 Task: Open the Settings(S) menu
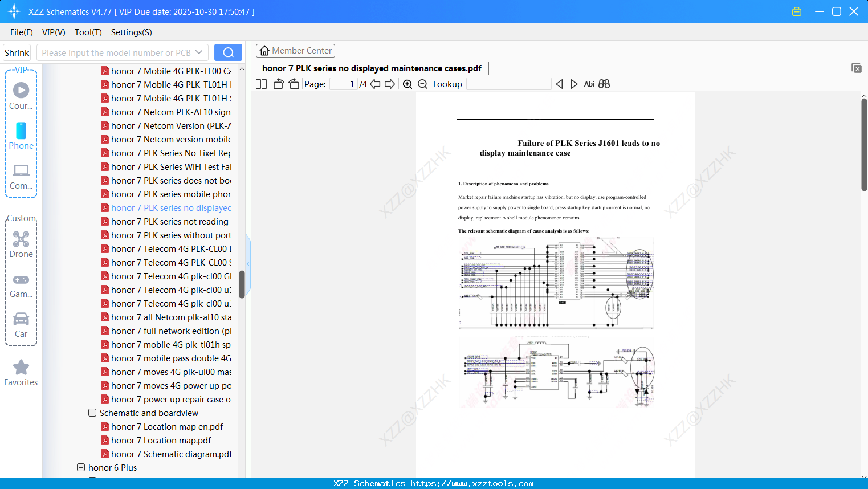tap(132, 32)
